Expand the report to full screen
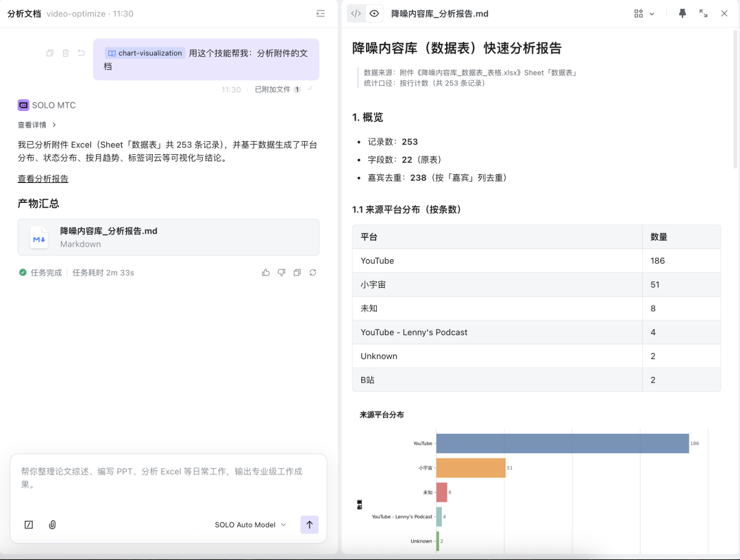Viewport: 740px width, 560px height. 703,13
